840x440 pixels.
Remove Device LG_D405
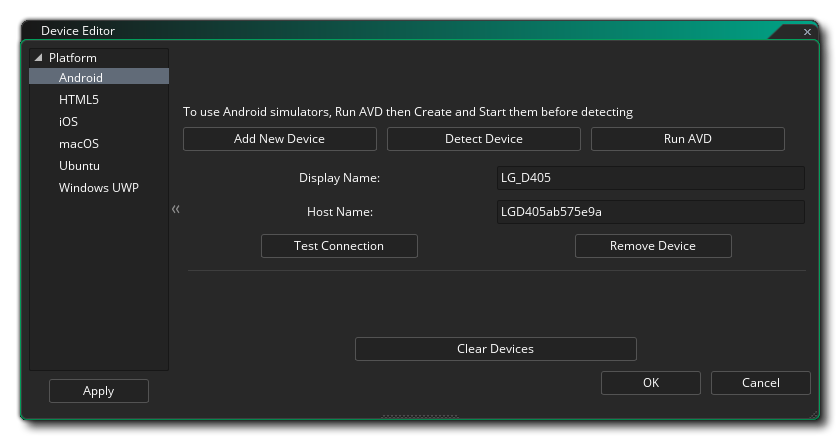tap(652, 246)
